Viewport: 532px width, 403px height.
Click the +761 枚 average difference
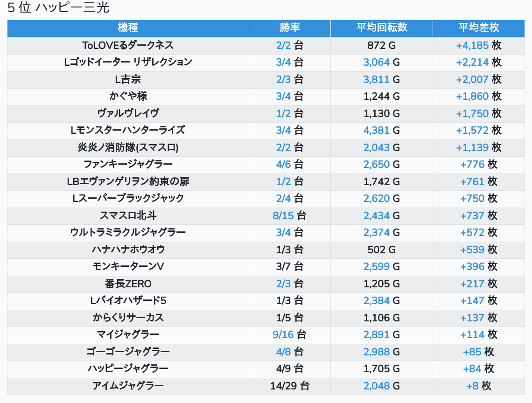pyautogui.click(x=479, y=181)
